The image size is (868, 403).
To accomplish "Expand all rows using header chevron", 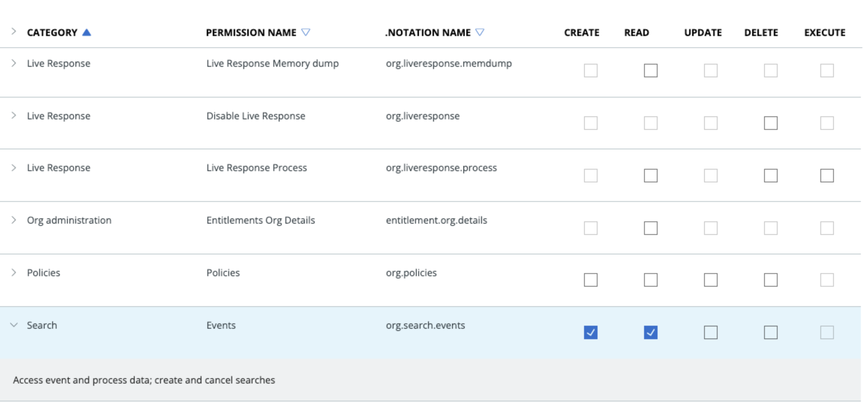I will 14,32.
